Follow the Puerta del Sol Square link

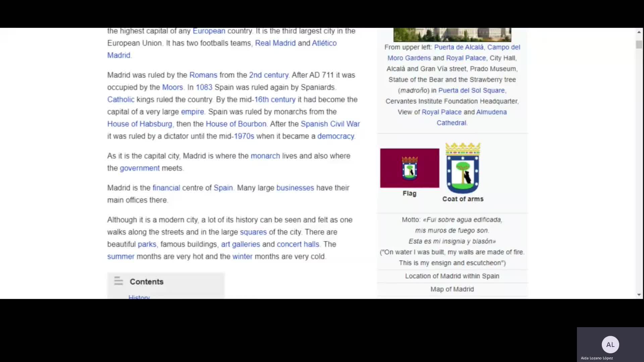(x=471, y=90)
